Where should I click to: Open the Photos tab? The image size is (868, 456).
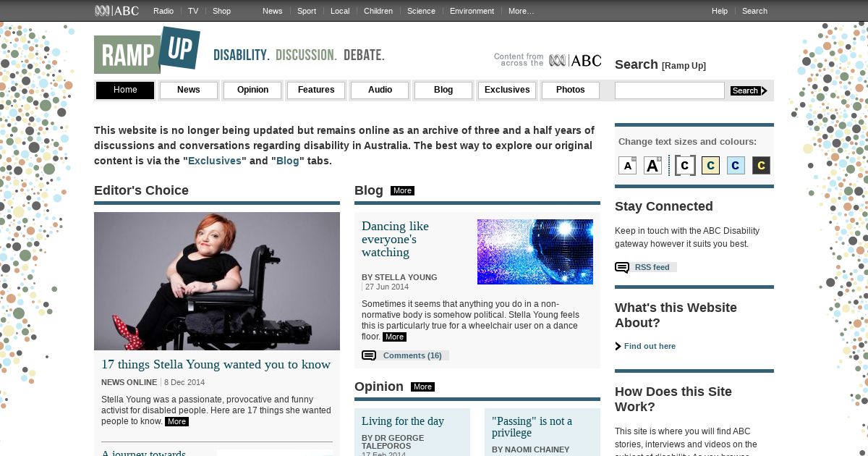click(x=571, y=90)
